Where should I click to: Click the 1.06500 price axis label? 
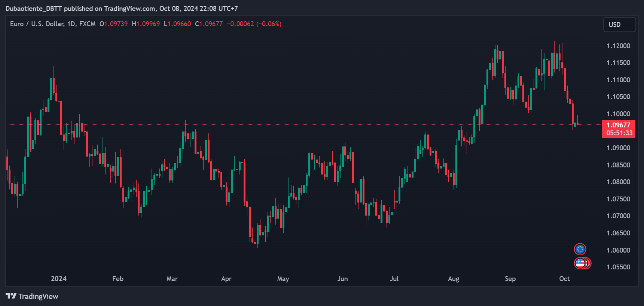(x=618, y=233)
